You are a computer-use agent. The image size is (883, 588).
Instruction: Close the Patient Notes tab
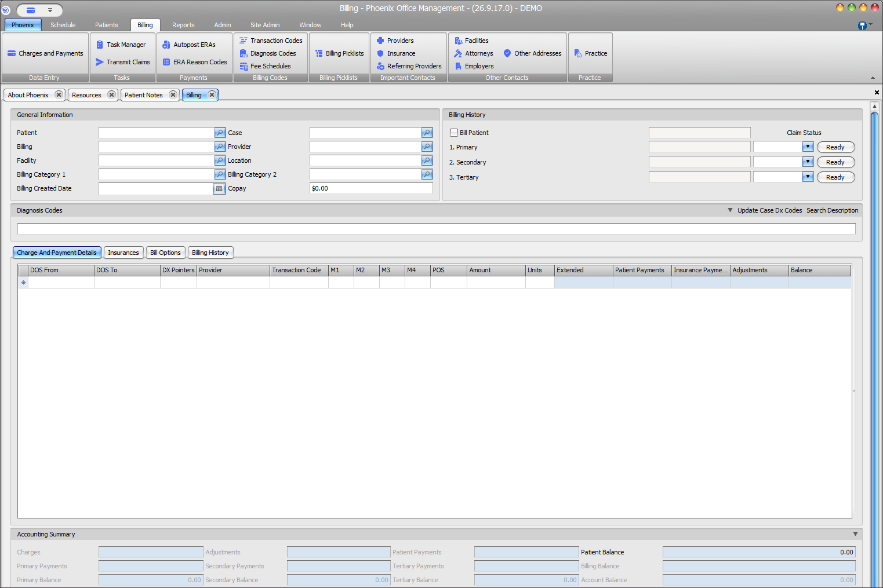coord(173,94)
